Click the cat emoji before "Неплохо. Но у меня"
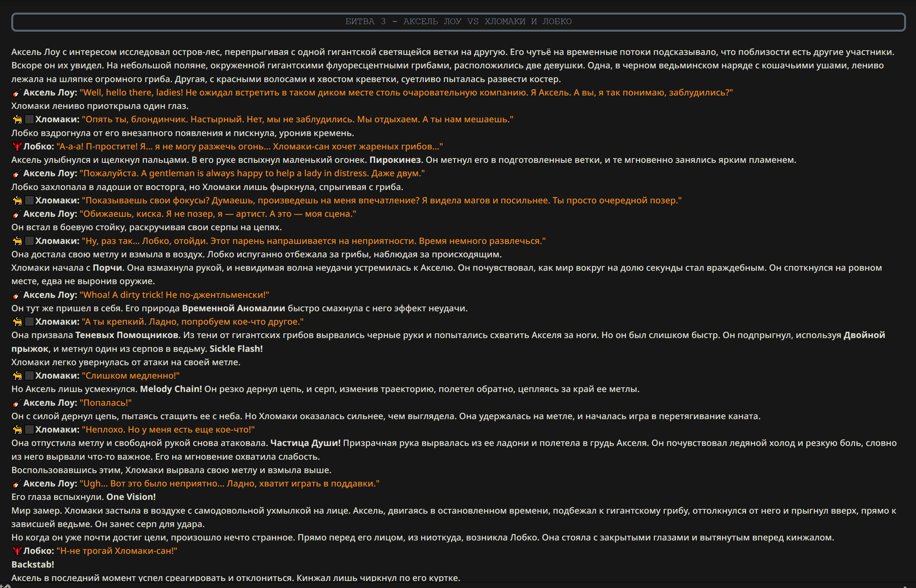The height and width of the screenshot is (588, 916). click(x=17, y=430)
